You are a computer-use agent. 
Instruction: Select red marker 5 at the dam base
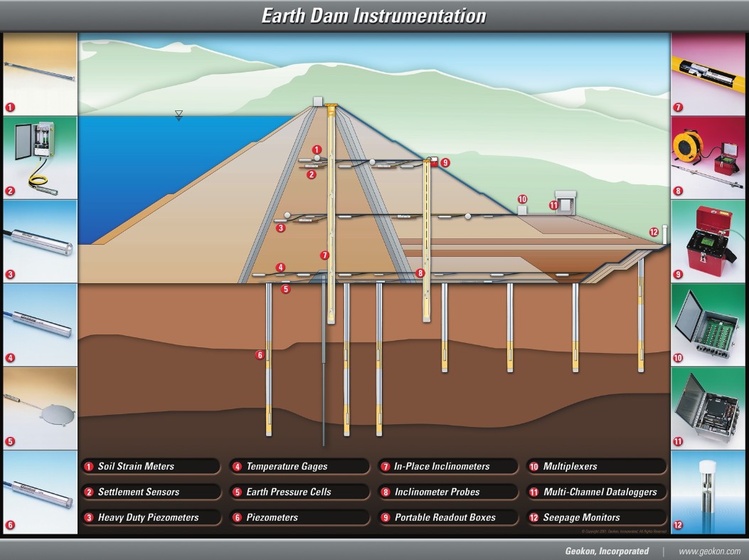286,289
